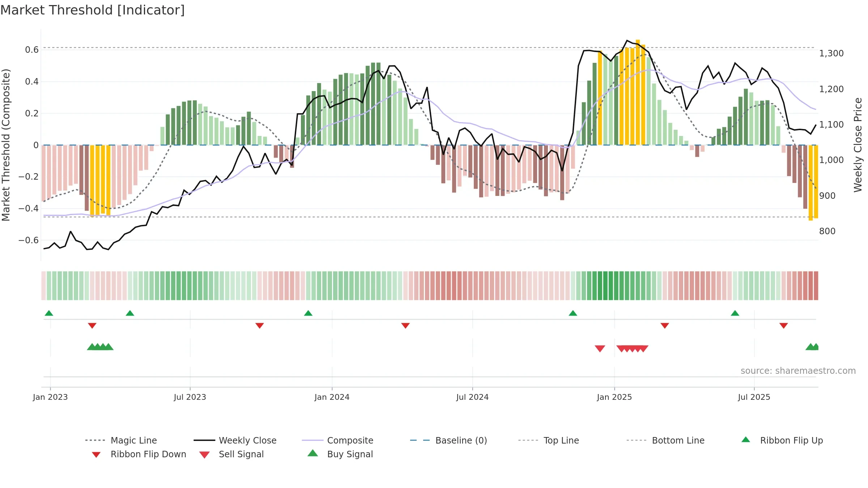Screen dimensions: 868x488
Task: Click the 1,000 price axis label
Action: coord(831,160)
